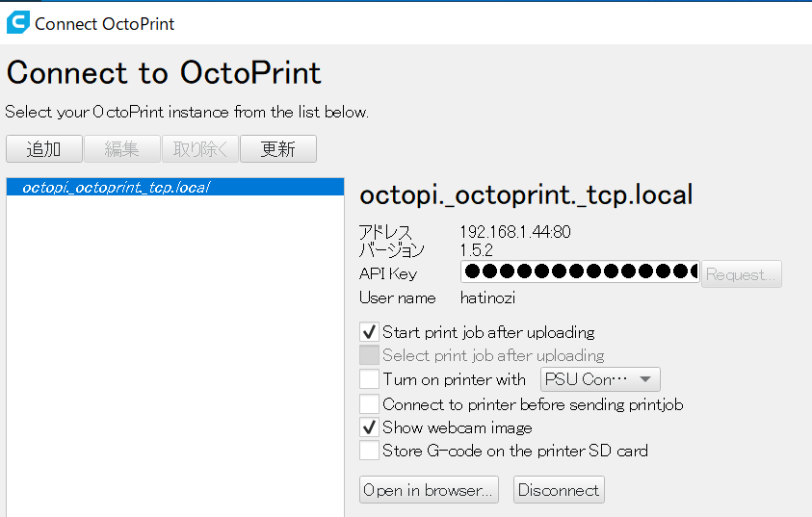Uncheck Start print job after uploading
The height and width of the screenshot is (517, 812).
[369, 332]
